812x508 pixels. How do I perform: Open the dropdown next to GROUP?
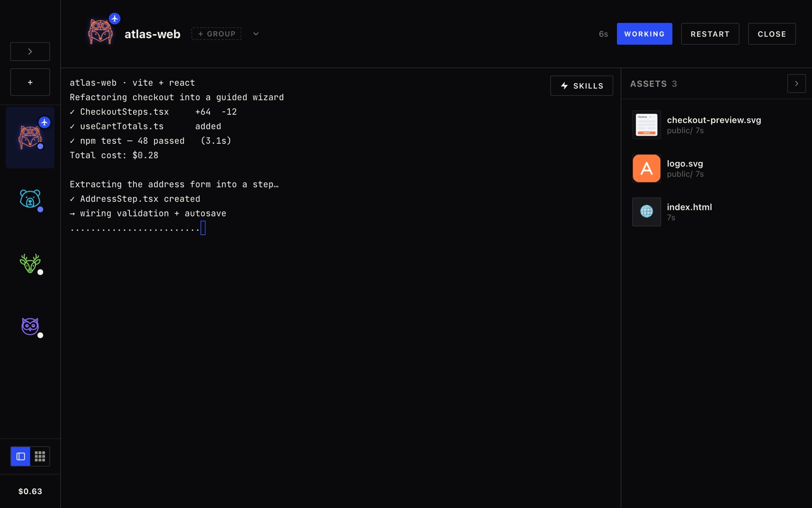(256, 34)
